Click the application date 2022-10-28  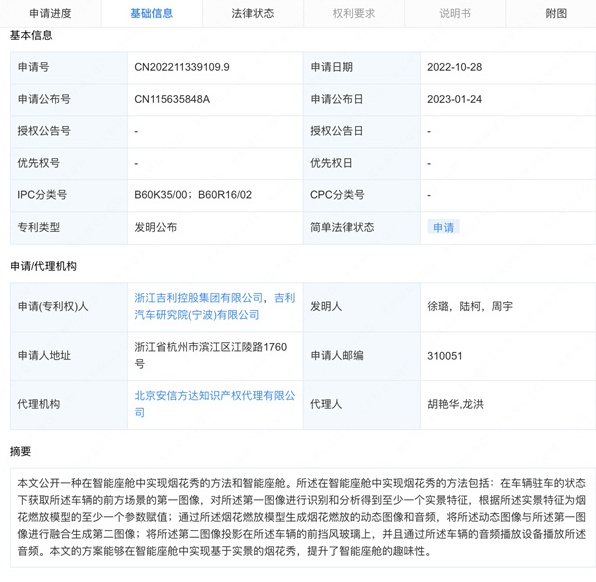[454, 67]
